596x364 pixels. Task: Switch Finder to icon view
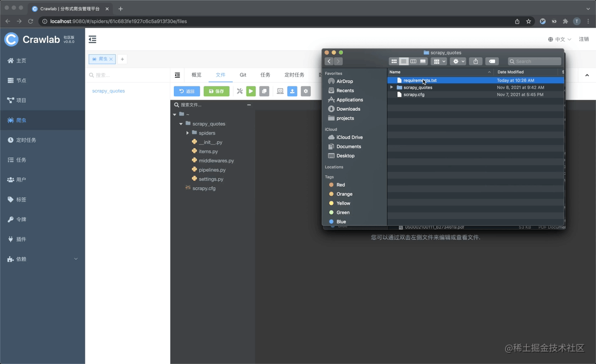[x=394, y=62]
